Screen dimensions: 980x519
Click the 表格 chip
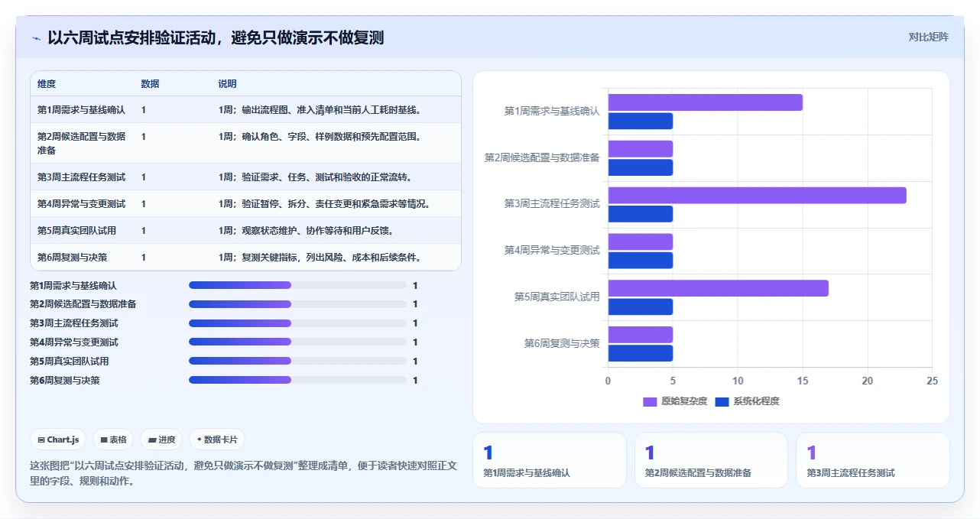tap(113, 440)
